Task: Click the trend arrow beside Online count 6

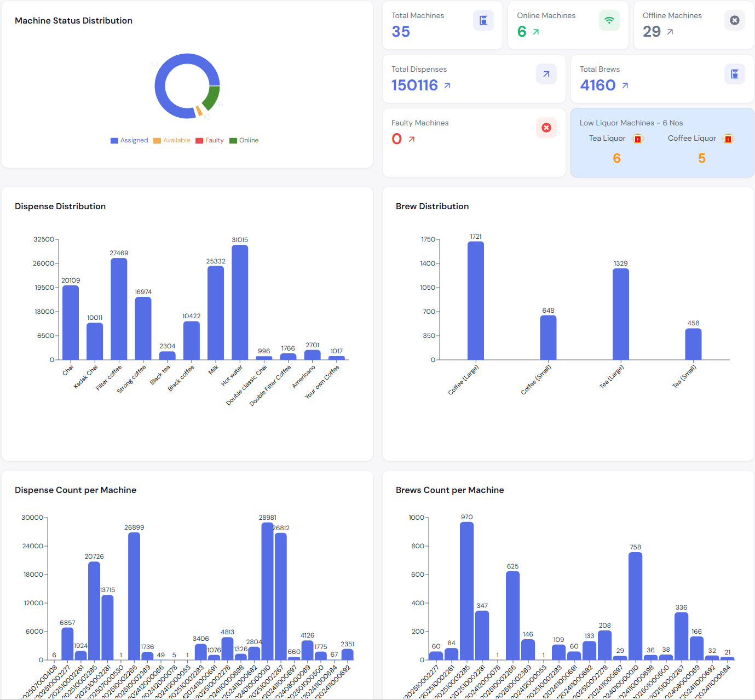Action: click(x=536, y=32)
